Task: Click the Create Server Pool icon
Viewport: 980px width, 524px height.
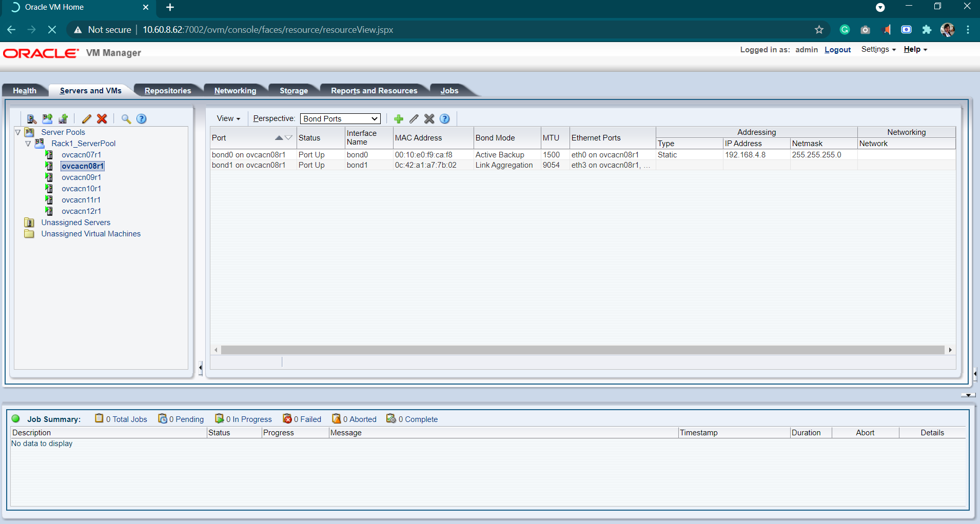Action: [x=47, y=119]
